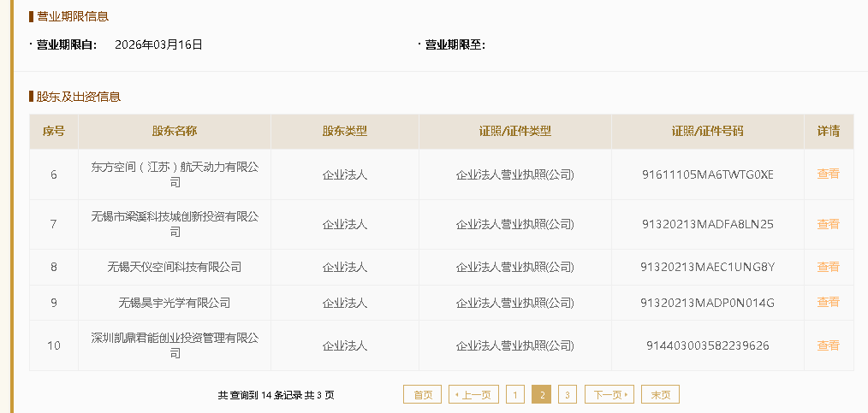
Task: Select license number 91611105MA6TWTG0XE cell
Action: click(x=707, y=174)
